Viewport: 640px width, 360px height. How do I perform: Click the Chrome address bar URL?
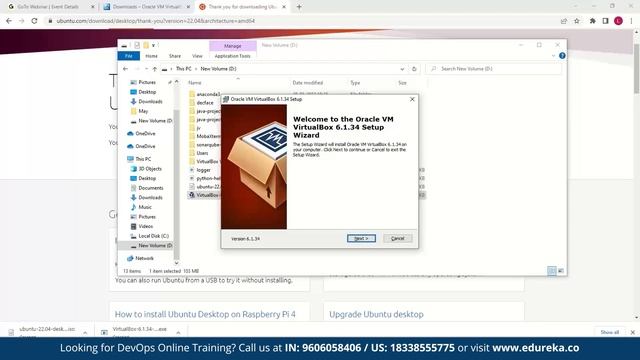pos(156,21)
